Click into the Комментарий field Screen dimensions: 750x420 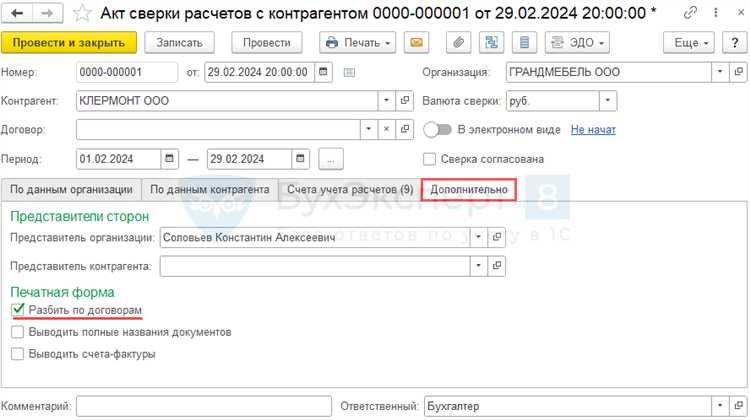(x=204, y=406)
